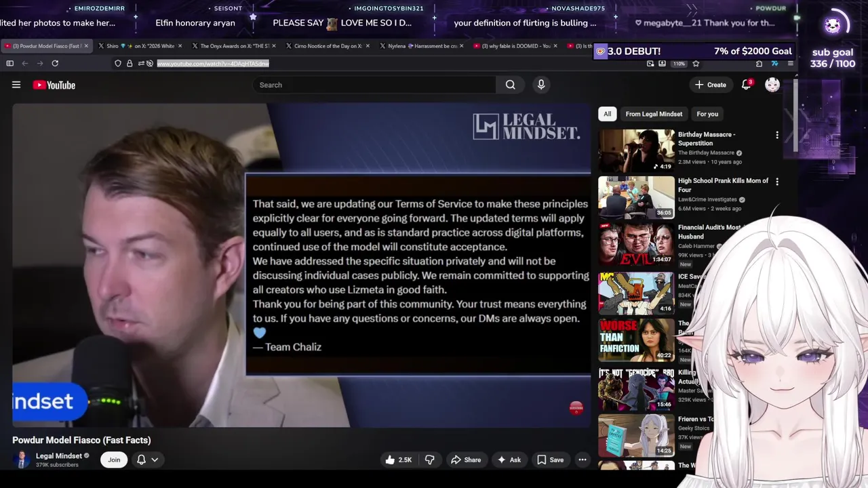Viewport: 868px width, 488px height.
Task: Bookmark this page with the star
Action: coord(696,63)
